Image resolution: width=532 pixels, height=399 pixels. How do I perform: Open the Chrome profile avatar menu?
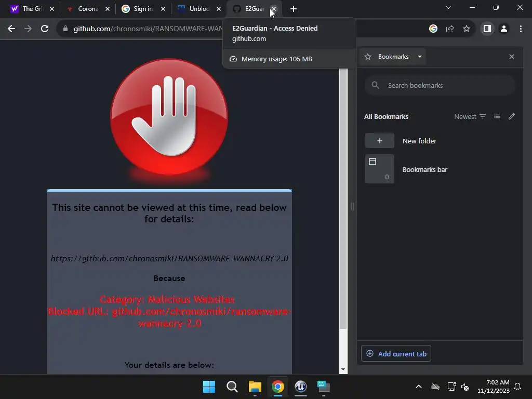coord(504,29)
